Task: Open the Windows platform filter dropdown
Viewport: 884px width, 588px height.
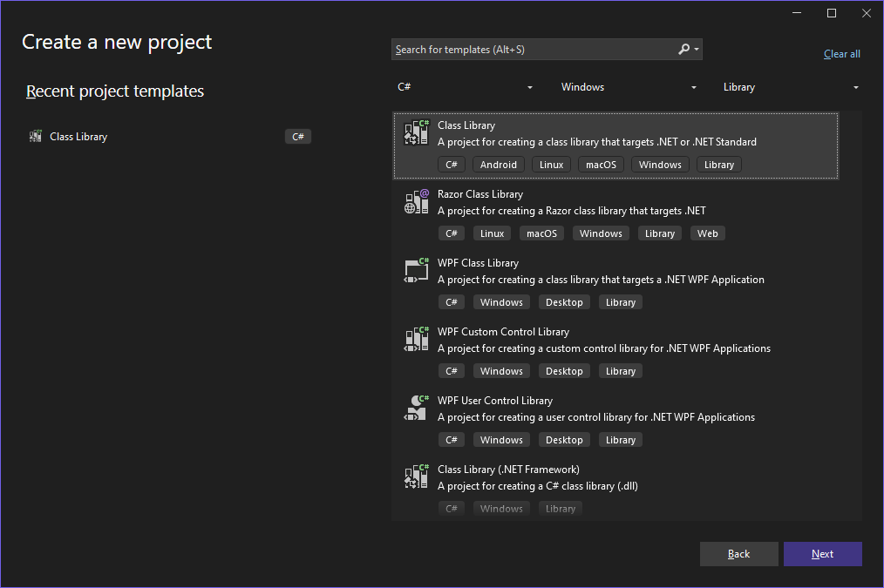Action: pyautogui.click(x=629, y=87)
